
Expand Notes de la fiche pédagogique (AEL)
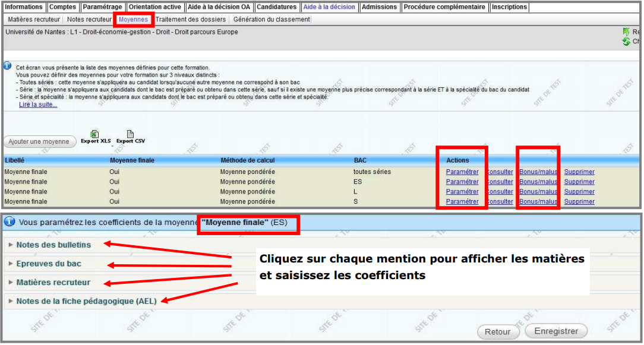click(86, 302)
